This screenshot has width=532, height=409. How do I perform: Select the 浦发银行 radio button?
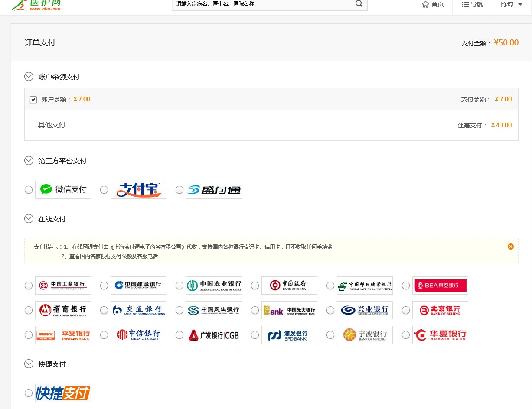click(x=255, y=335)
